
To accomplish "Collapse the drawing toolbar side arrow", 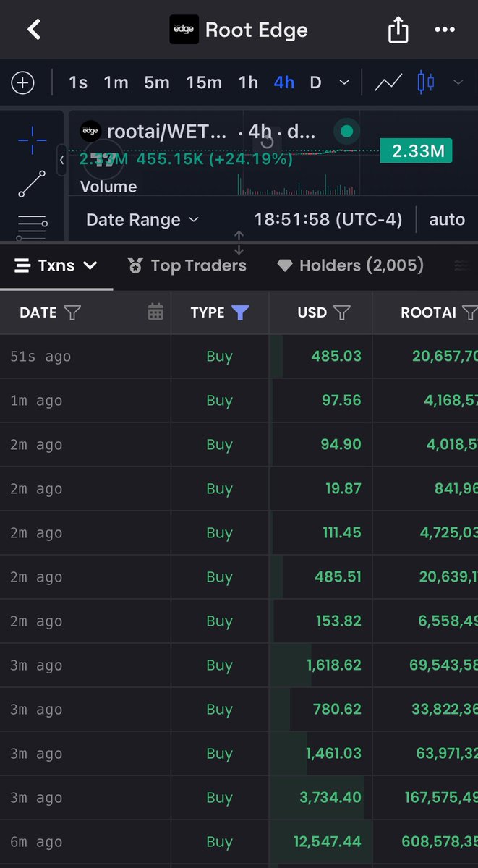I will tap(61, 160).
